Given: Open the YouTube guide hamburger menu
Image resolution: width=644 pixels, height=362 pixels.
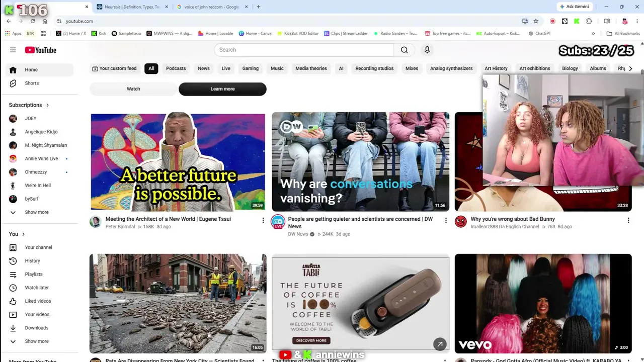Looking at the screenshot, I should [x=13, y=50].
